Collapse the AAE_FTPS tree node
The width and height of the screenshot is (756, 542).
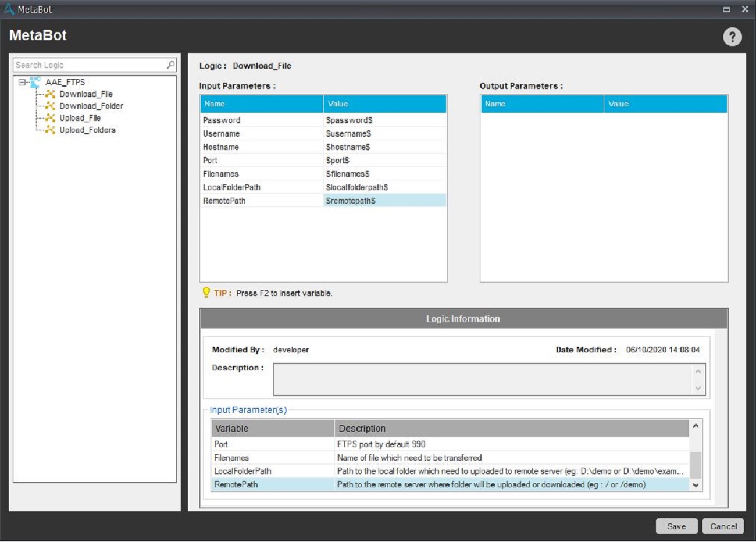pyautogui.click(x=22, y=82)
